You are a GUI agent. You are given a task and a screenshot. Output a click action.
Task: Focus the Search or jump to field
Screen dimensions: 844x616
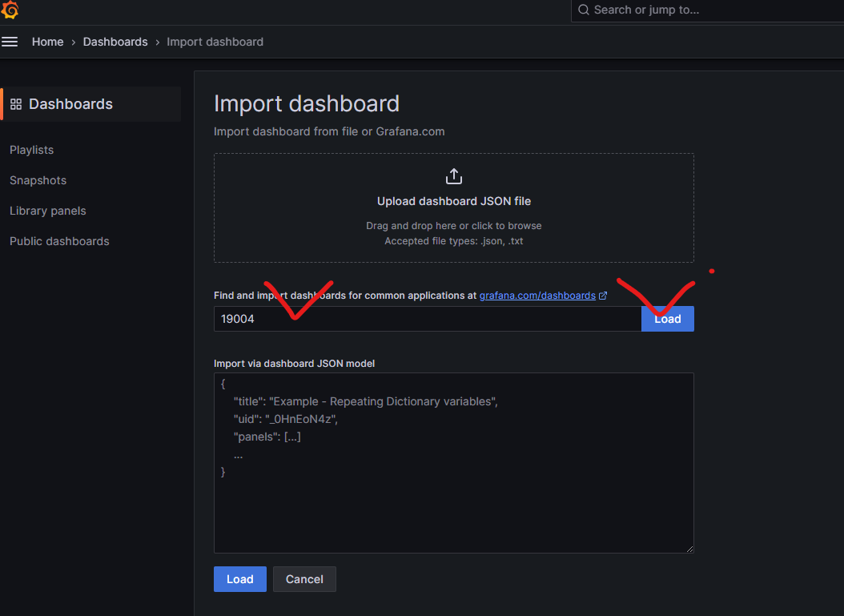(x=707, y=10)
